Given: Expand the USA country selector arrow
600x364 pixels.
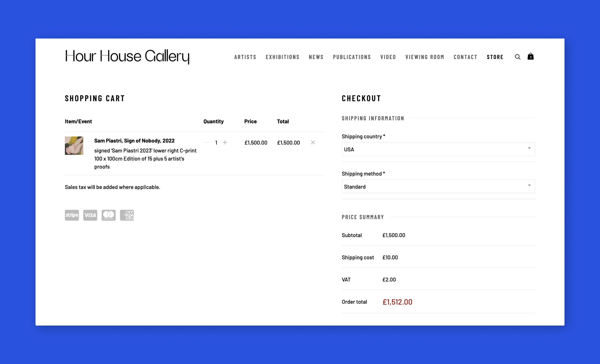Looking at the screenshot, I should click(x=529, y=148).
